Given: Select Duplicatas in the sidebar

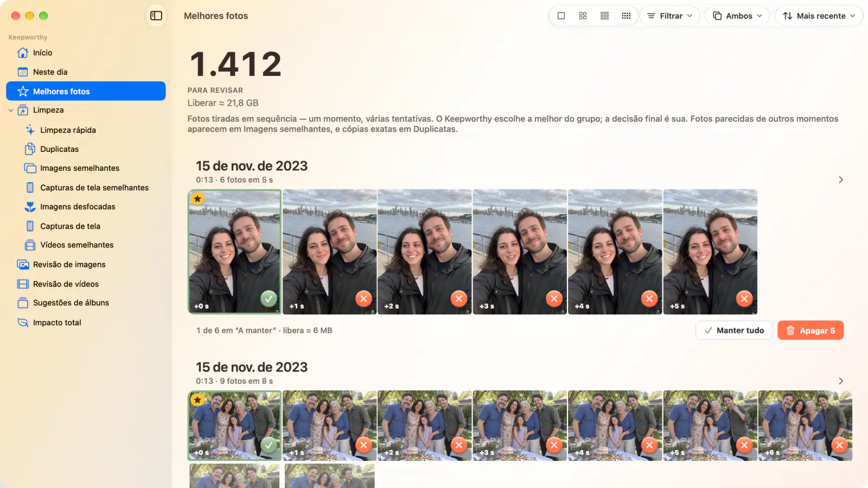Looking at the screenshot, I should point(86,149).
